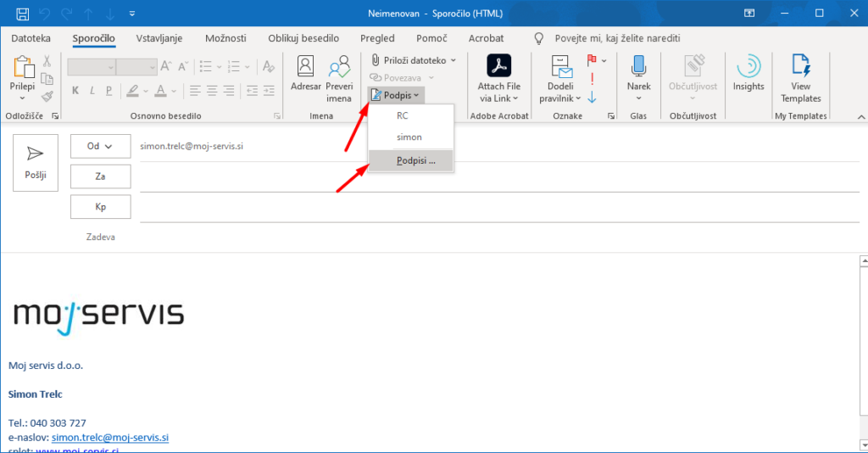Viewport: 868px width, 453px height.
Task: Click the Prilepi paste icon
Action: 23,67
